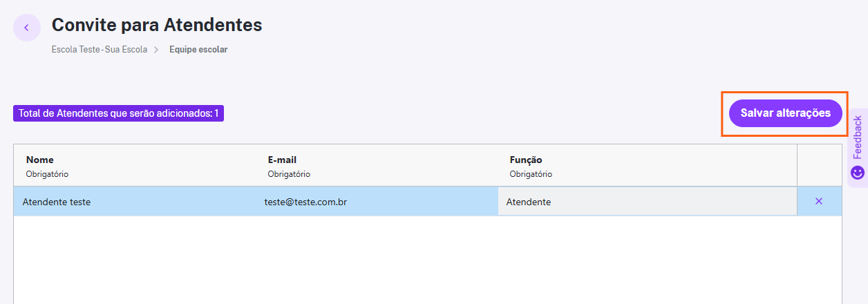Viewport: 868px width, 304px height.
Task: Open Escola Teste - Sua Escola breadcrumb
Action: tap(100, 50)
